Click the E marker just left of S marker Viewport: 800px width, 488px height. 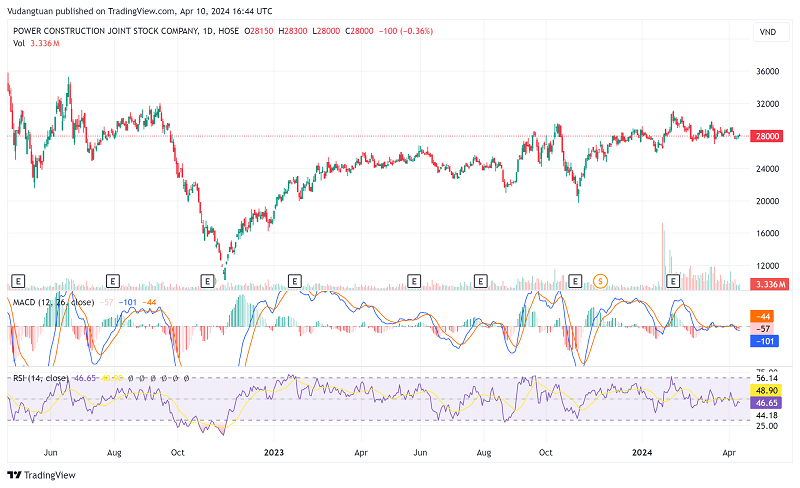575,281
